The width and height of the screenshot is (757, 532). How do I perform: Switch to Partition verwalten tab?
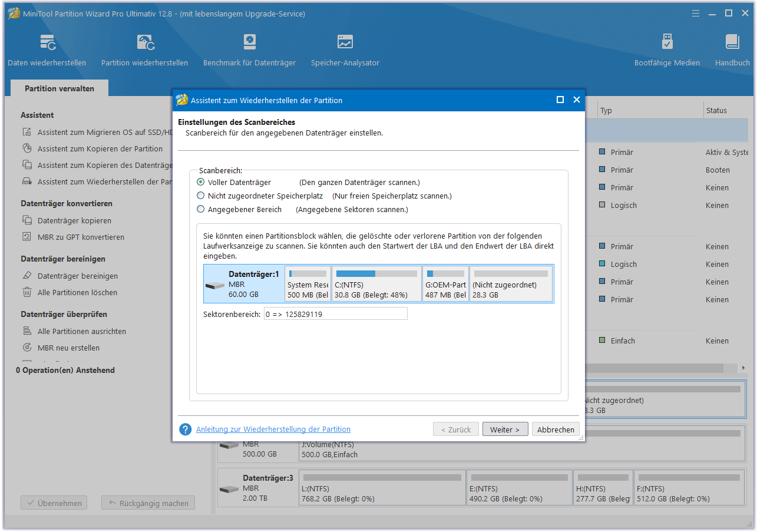[x=59, y=88]
